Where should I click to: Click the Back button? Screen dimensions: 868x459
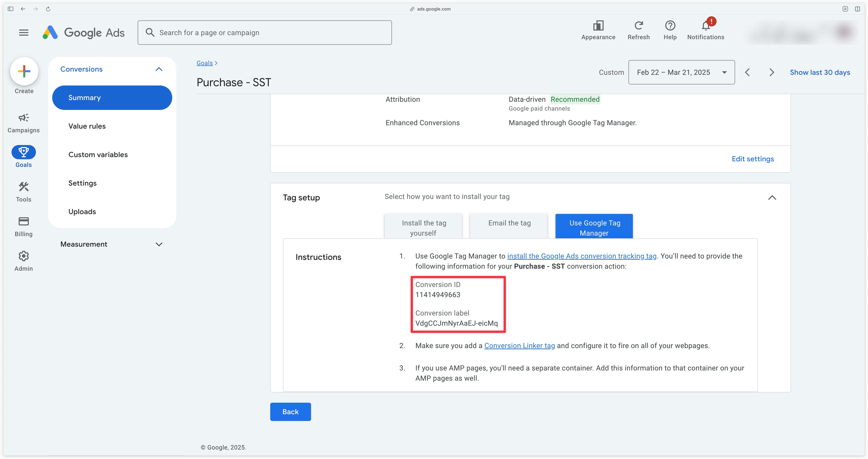pyautogui.click(x=290, y=412)
